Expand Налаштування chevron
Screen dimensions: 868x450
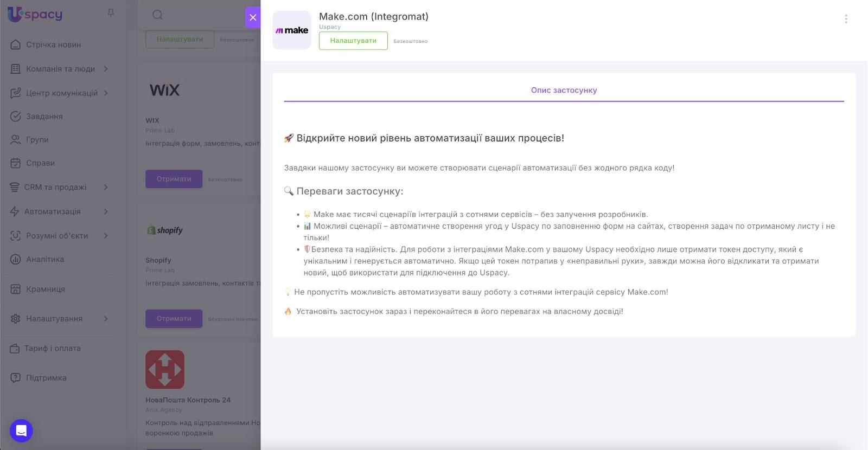(106, 319)
